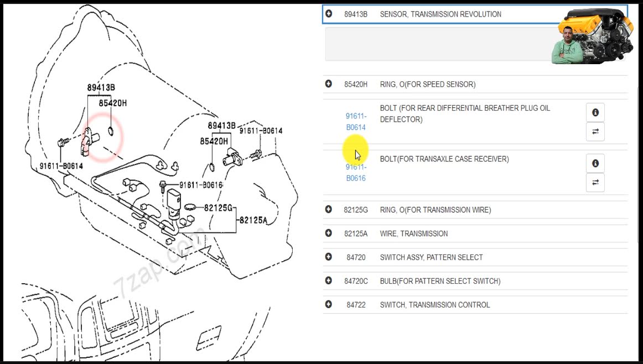
Task: Open part number 91611-B0616 link
Action: 356,173
